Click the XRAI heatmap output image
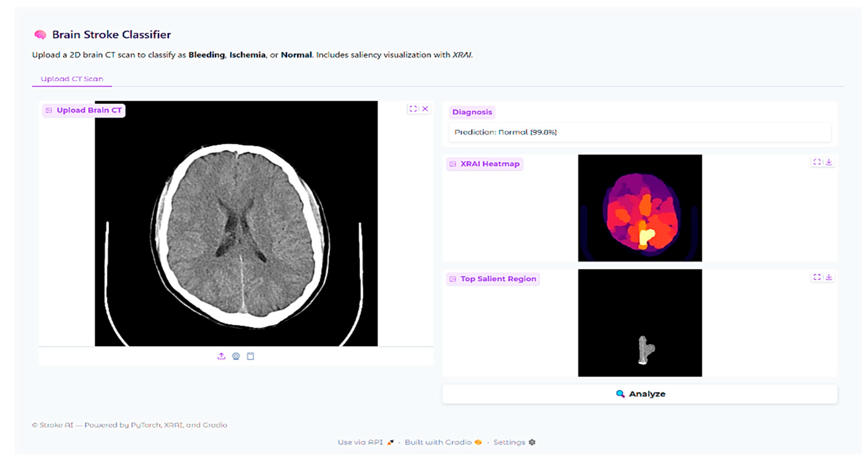 (640, 208)
